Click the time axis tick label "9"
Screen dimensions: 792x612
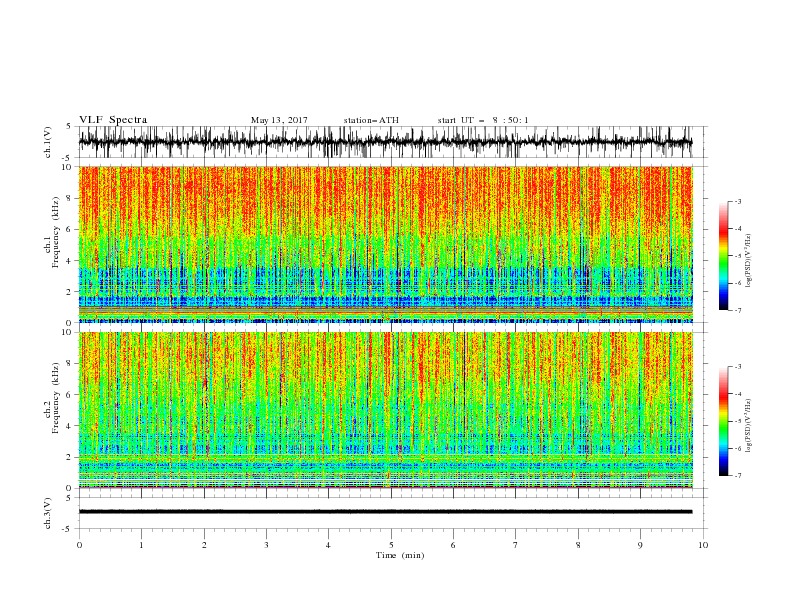click(x=640, y=545)
